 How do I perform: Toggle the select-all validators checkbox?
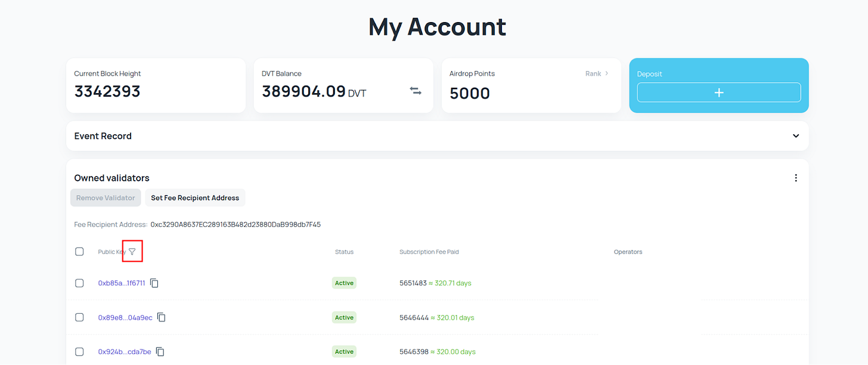point(79,252)
